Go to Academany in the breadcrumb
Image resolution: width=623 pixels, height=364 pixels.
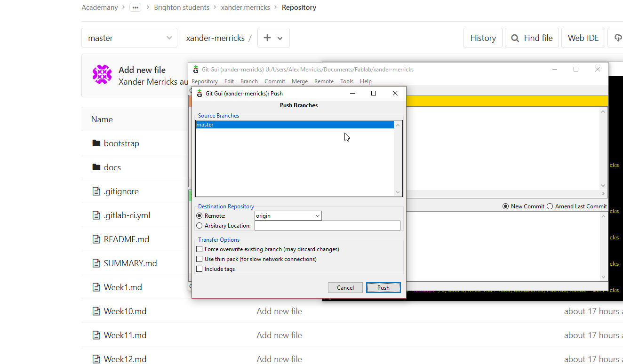point(100,8)
